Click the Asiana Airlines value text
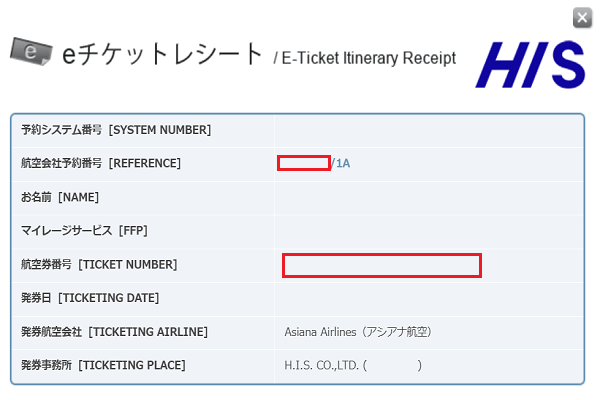The image size is (600, 400). [x=358, y=332]
